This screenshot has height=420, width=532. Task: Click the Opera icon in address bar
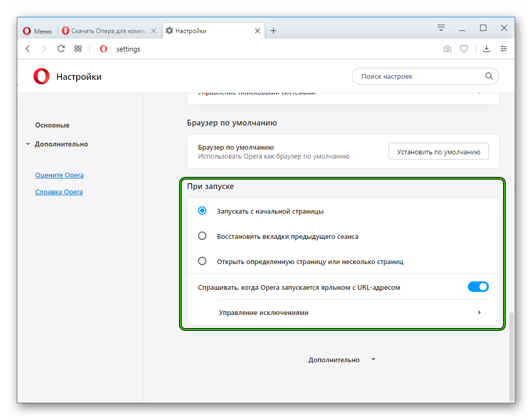point(103,49)
